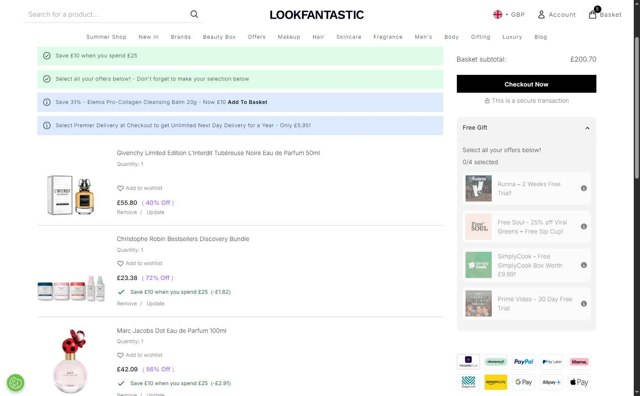640x396 pixels.
Task: Open the Makeup menu
Action: (x=289, y=37)
